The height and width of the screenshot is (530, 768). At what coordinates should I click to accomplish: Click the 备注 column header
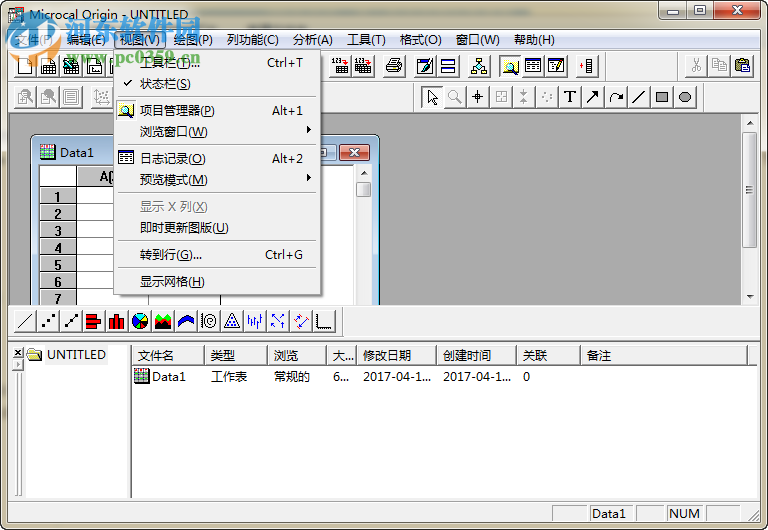664,356
